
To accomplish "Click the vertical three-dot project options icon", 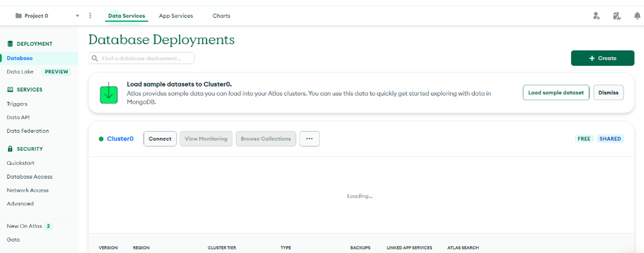I will tap(90, 15).
